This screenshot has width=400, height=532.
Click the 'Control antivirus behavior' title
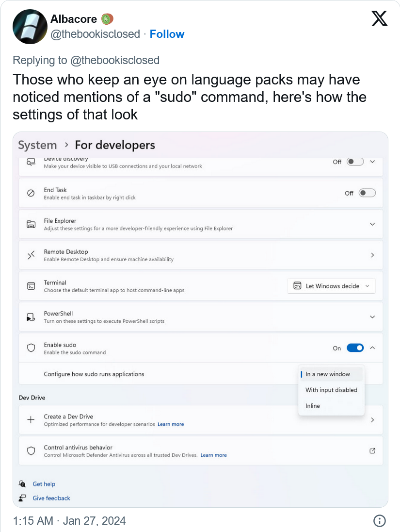pos(78,448)
